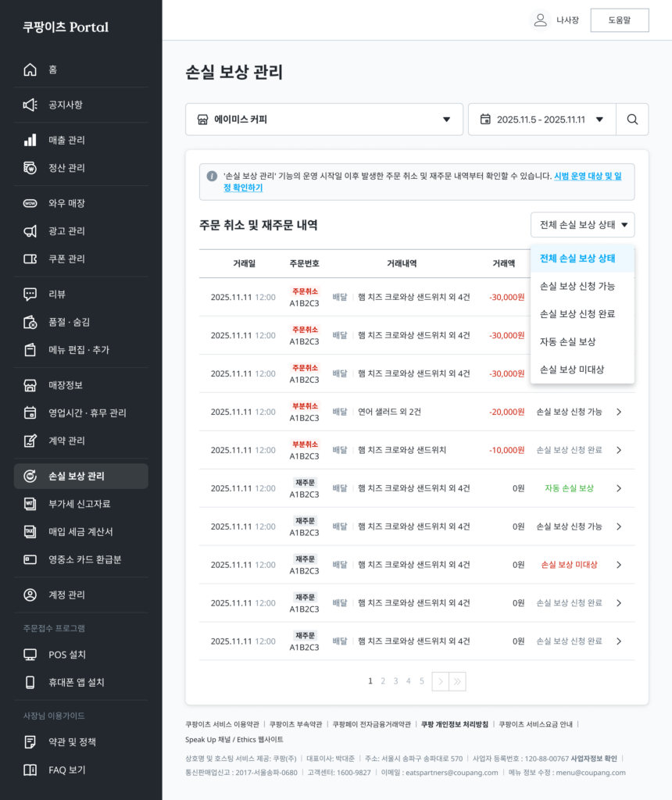Click the sales management bar chart icon
This screenshot has height=800, width=672.
(x=30, y=140)
